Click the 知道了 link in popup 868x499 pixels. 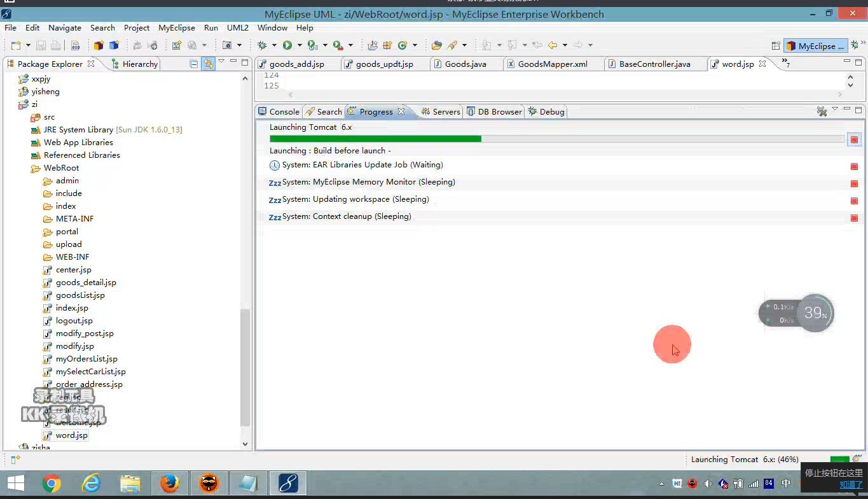(x=851, y=485)
